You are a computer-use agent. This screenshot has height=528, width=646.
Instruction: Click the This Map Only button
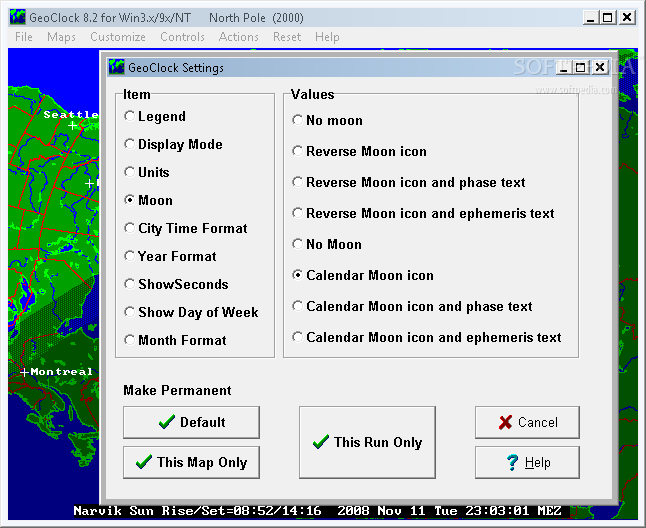[191, 462]
